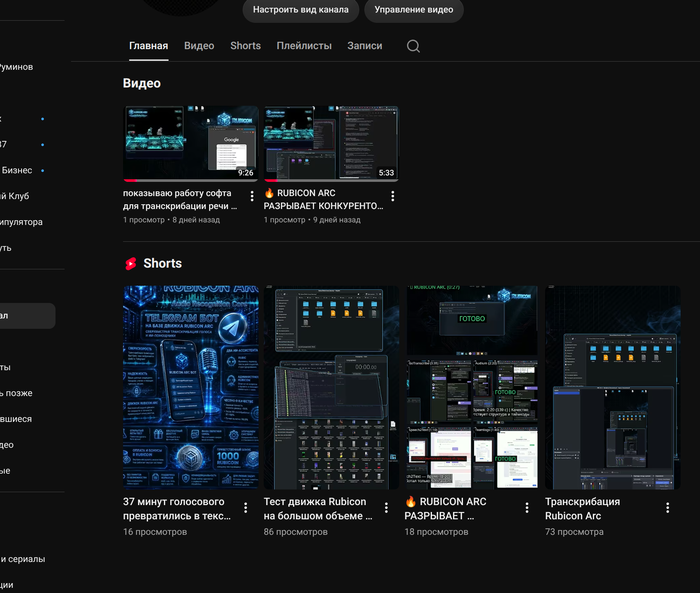
Task: Open options for 'Транскрибация Rubicon Arc' short
Action: (667, 508)
